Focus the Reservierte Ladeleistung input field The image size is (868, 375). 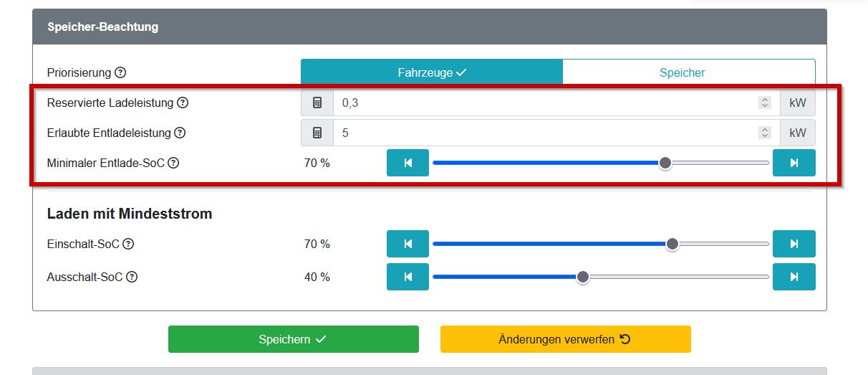pos(544,103)
